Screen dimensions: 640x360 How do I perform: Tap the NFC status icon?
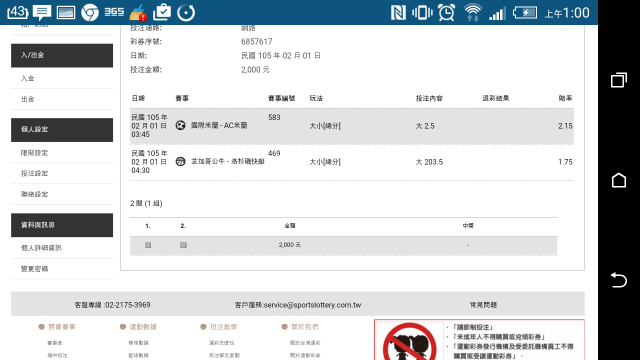[398, 13]
